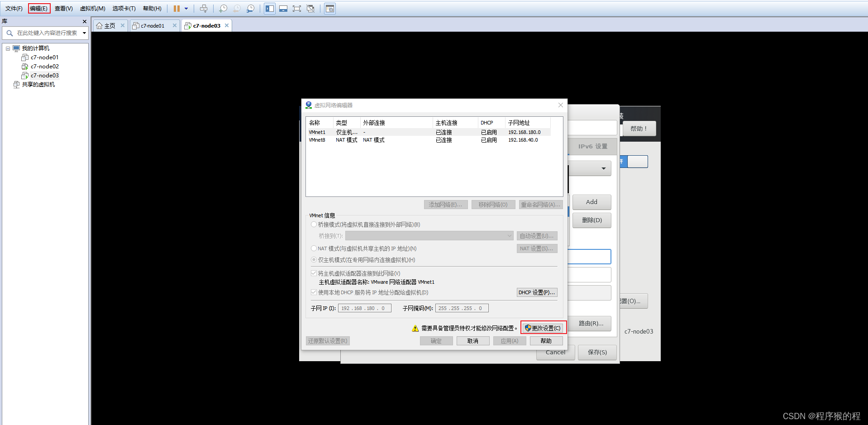Screen dimensions: 868x425
Task: Click the pause virtual machine icon
Action: [x=176, y=9]
